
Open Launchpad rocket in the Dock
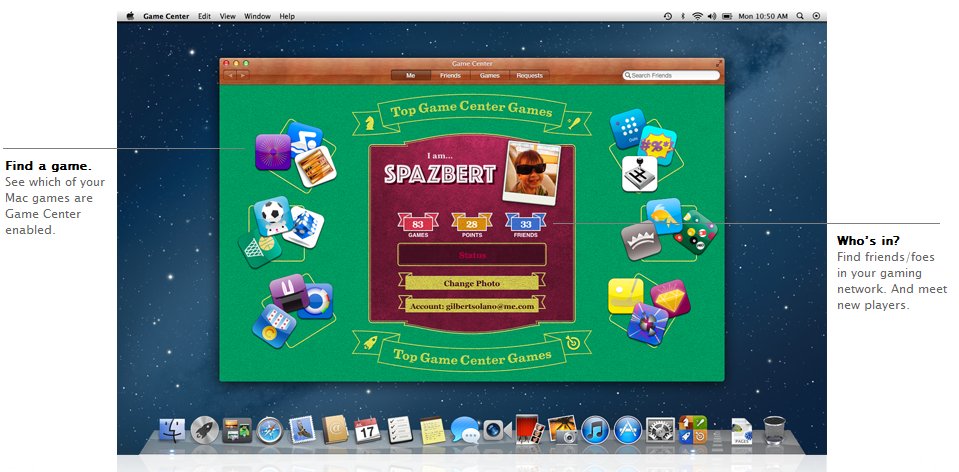(x=205, y=430)
